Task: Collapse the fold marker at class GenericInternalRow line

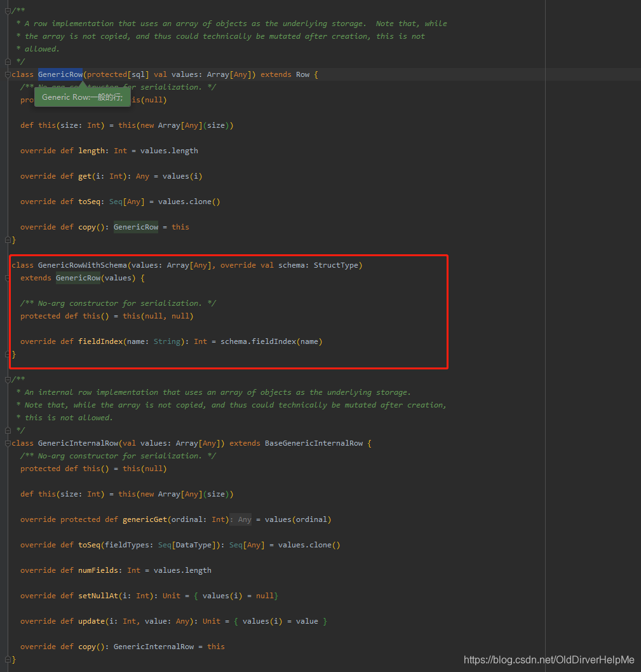Action: pos(8,443)
